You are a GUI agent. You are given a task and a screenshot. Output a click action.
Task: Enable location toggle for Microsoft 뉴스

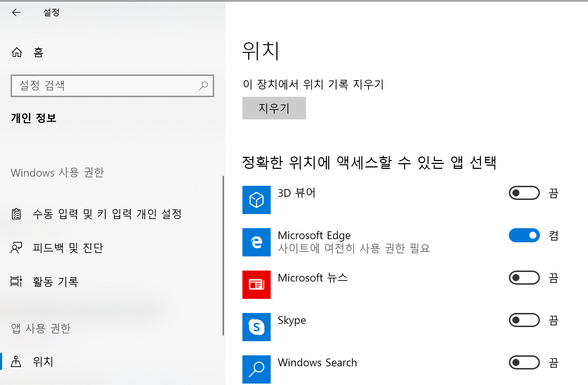pos(524,278)
